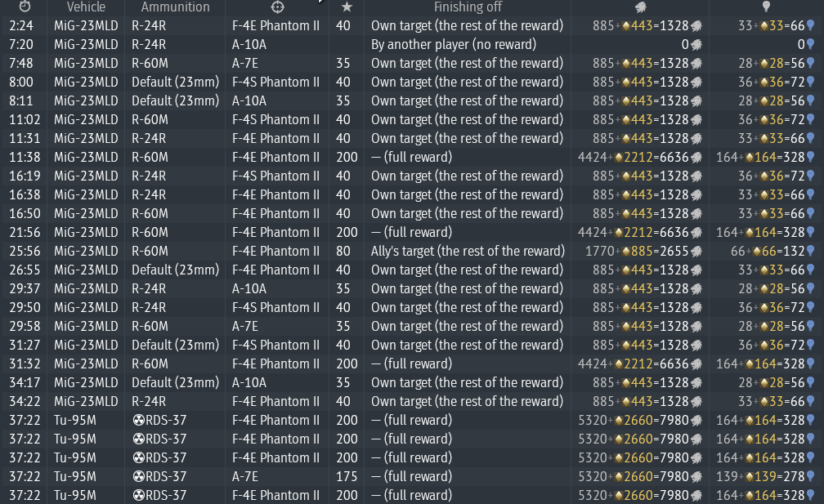The height and width of the screenshot is (504, 824).
Task: Click the Silver Lion icon beside 2655
Action: pos(697,252)
